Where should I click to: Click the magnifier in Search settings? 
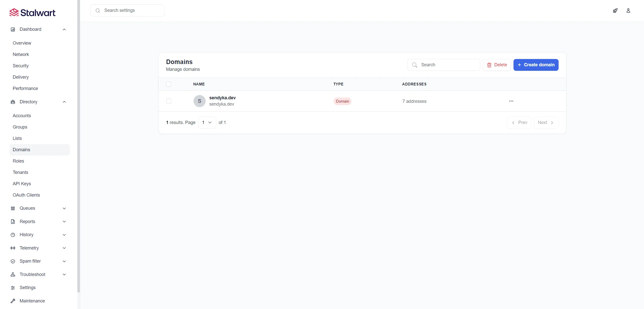[98, 11]
